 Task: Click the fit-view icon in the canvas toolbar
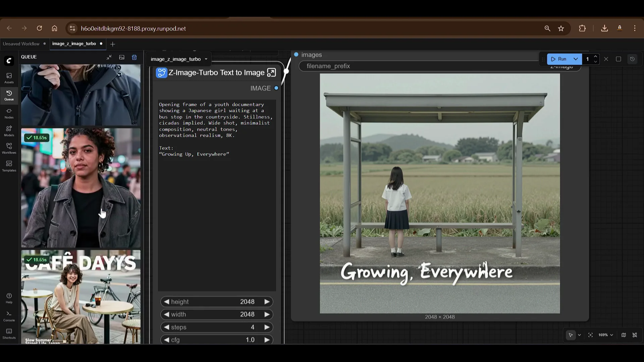tap(590, 335)
